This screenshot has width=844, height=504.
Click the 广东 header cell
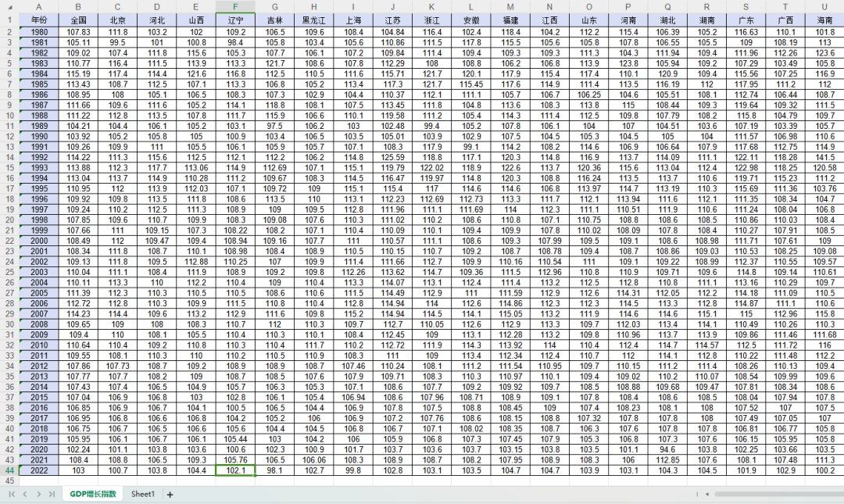[x=746, y=20]
